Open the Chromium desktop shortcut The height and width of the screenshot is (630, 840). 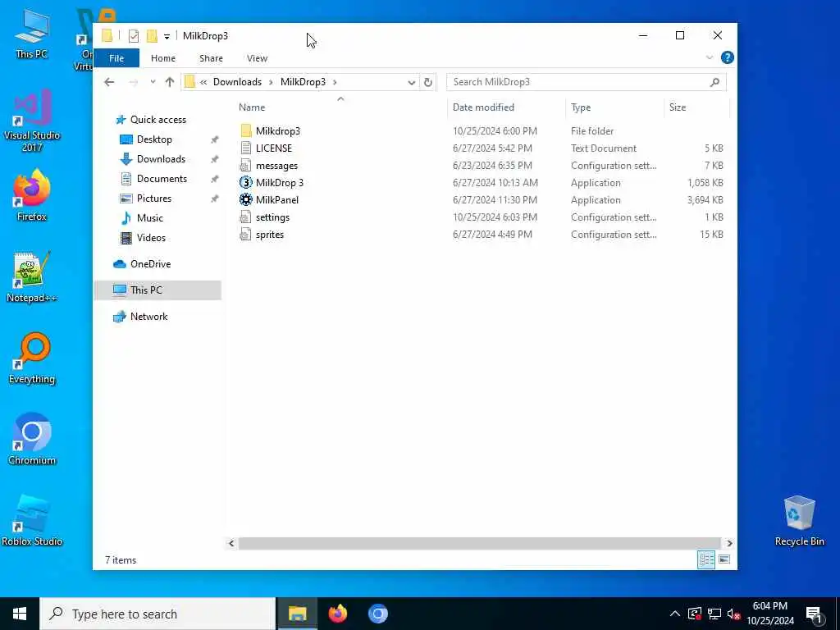[32, 440]
